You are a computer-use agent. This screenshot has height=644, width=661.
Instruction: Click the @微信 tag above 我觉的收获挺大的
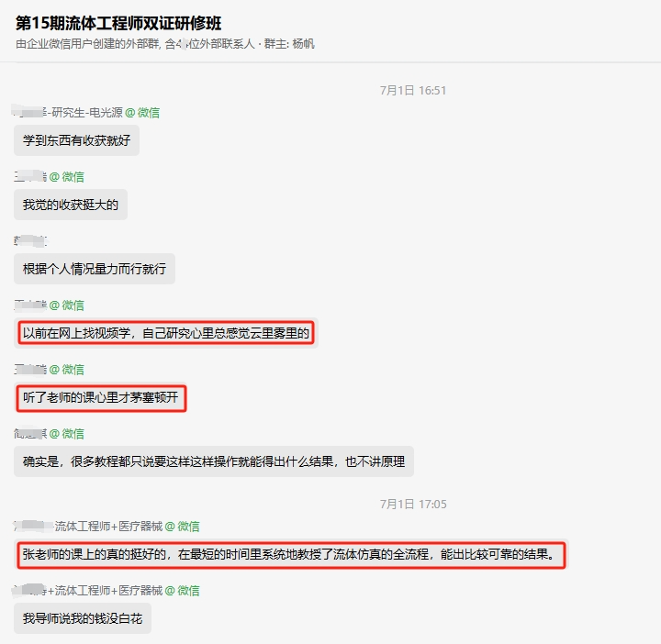(67, 177)
